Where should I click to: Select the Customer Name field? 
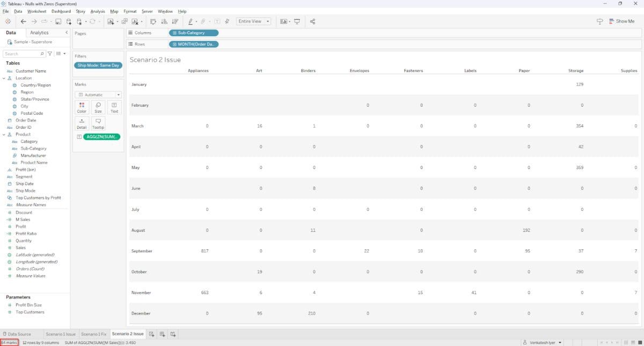click(31, 71)
